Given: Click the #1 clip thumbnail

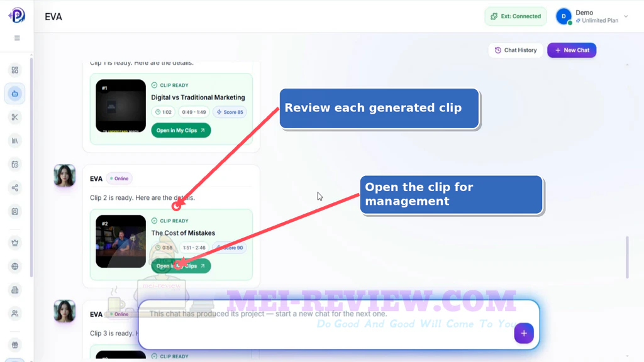Looking at the screenshot, I should pyautogui.click(x=121, y=106).
